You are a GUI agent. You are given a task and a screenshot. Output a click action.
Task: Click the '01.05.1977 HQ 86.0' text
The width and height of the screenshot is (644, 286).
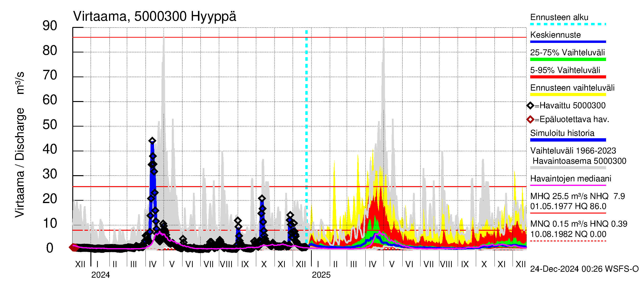568,206
